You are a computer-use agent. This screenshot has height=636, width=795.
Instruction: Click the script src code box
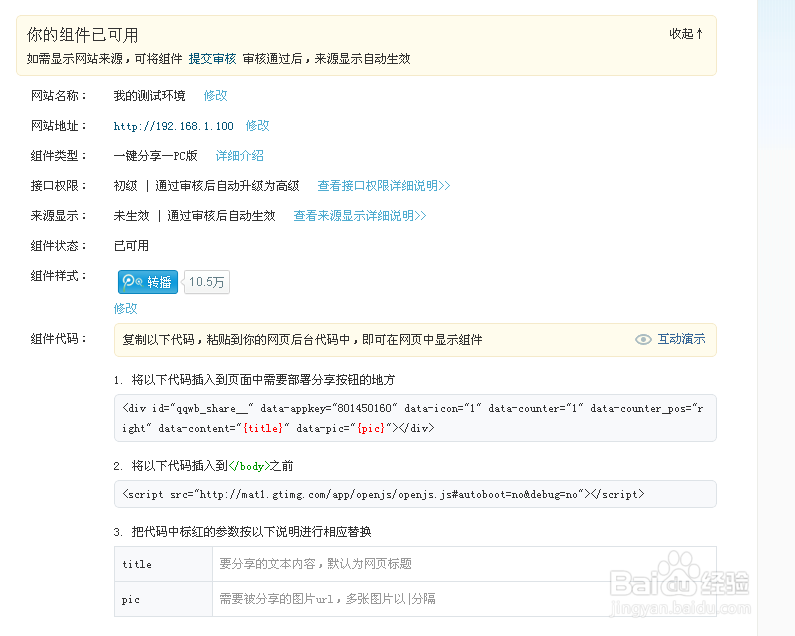pos(415,494)
